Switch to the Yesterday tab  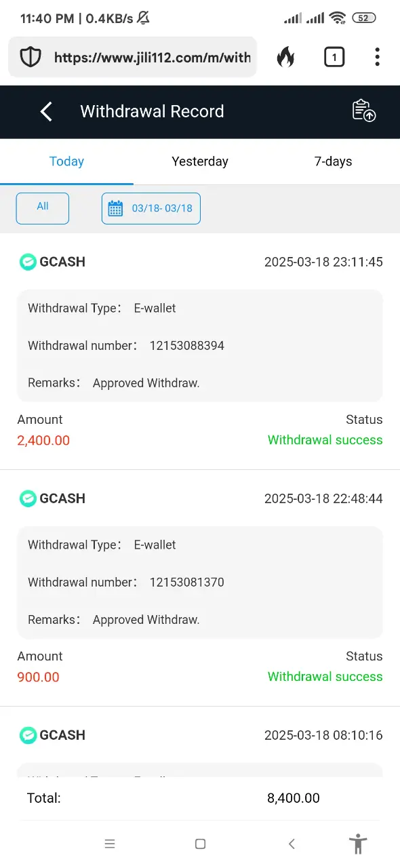[200, 161]
